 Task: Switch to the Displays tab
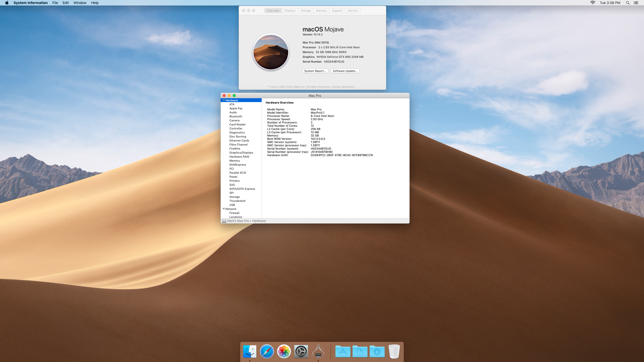pyautogui.click(x=290, y=11)
